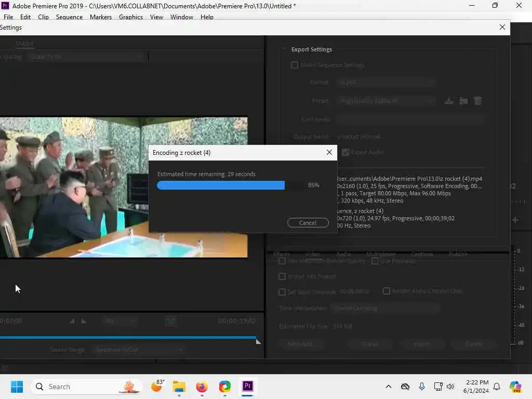The width and height of the screenshot is (532, 399).
Task: Click the taskbar Search box
Action: pyautogui.click(x=87, y=387)
